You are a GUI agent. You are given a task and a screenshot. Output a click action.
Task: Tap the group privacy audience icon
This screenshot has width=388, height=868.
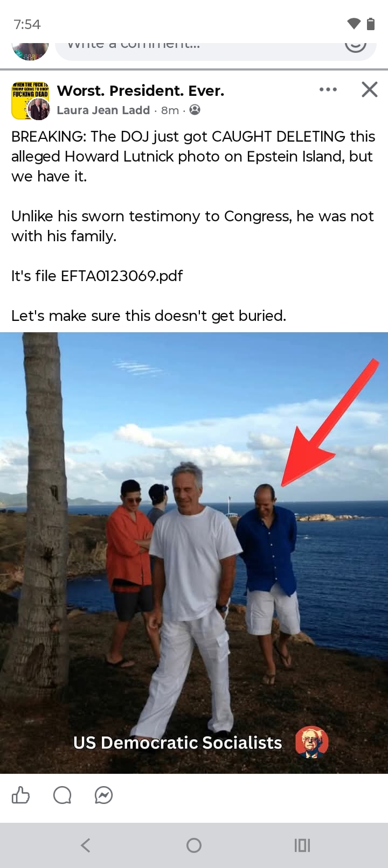click(x=195, y=110)
